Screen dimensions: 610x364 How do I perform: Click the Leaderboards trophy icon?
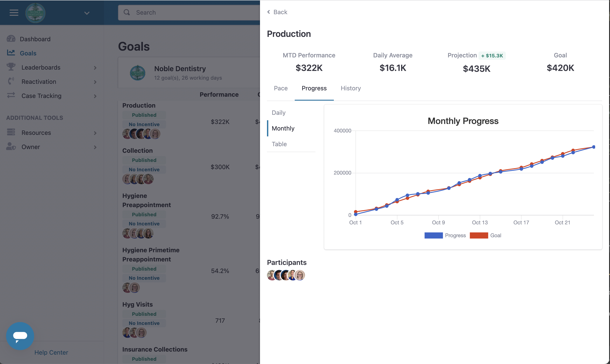click(11, 67)
